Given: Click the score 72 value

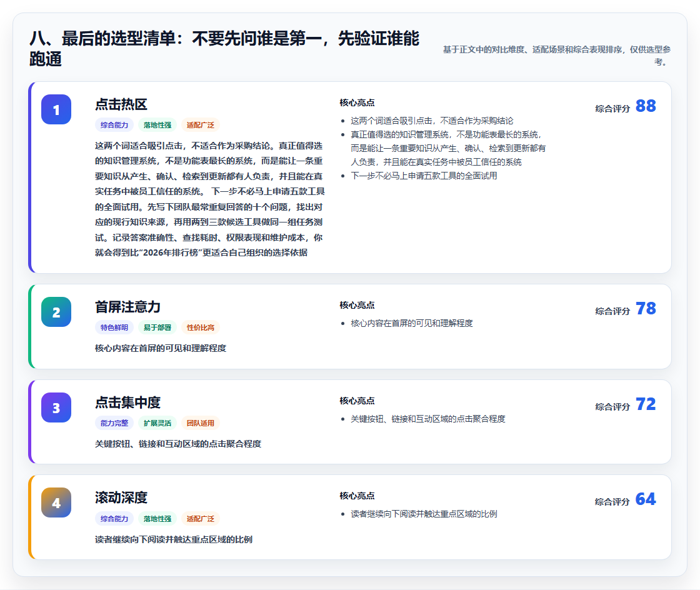Looking at the screenshot, I should [x=646, y=404].
